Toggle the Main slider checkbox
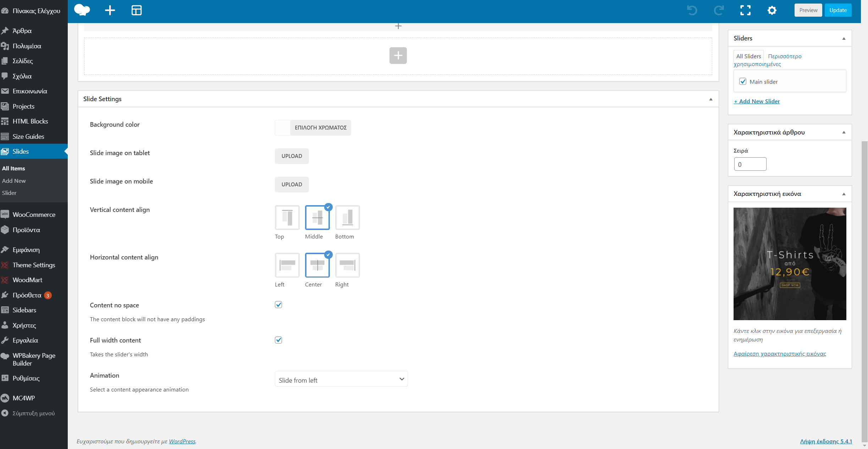The image size is (868, 449). point(743,82)
